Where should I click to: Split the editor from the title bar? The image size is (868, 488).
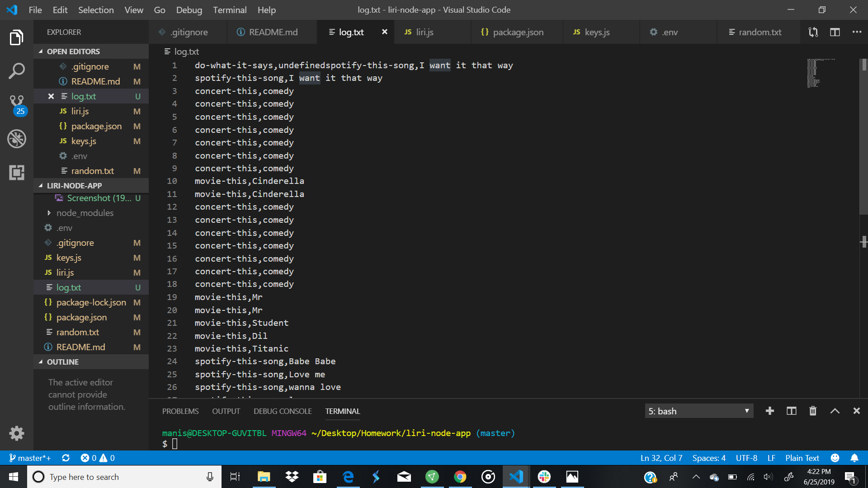tap(835, 32)
